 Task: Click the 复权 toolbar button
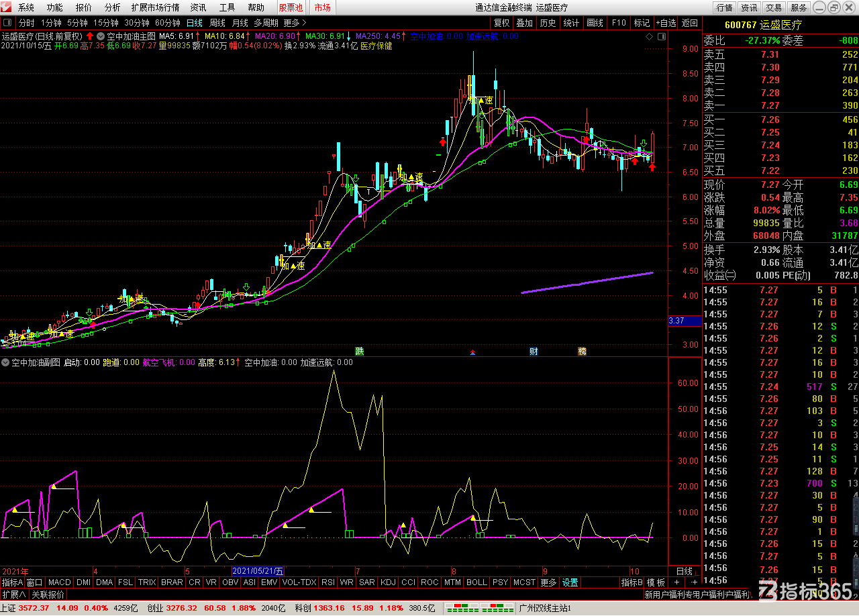(x=501, y=22)
